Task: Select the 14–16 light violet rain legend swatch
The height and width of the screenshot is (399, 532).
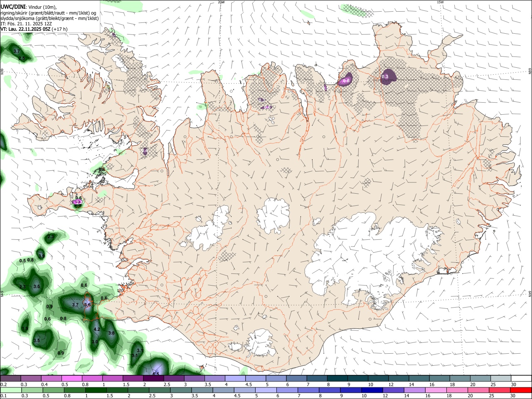Action: pos(414,390)
